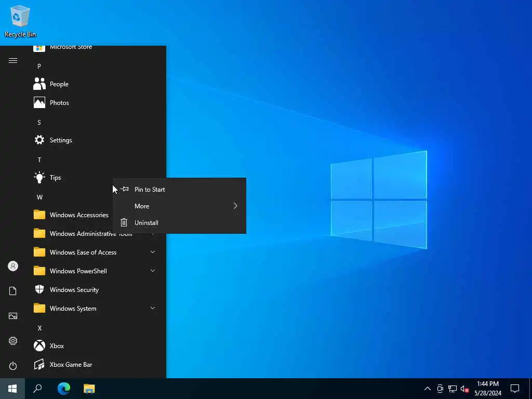Launch Microsoft Edge from the taskbar
Image resolution: width=532 pixels, height=399 pixels.
click(x=64, y=389)
